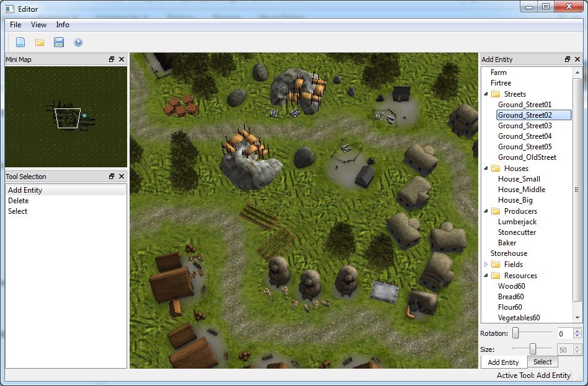Click the Open folder toolbar icon
The height and width of the screenshot is (386, 588).
point(40,42)
